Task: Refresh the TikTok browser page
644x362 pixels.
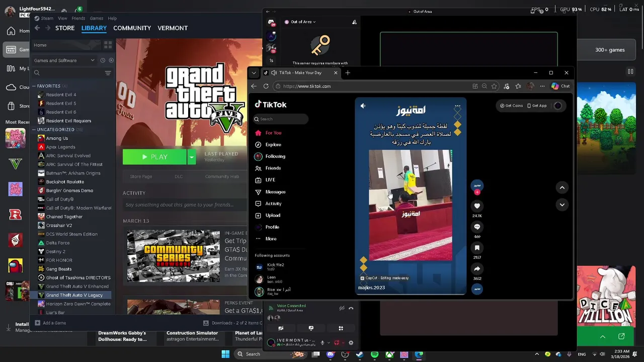Action: (266, 86)
